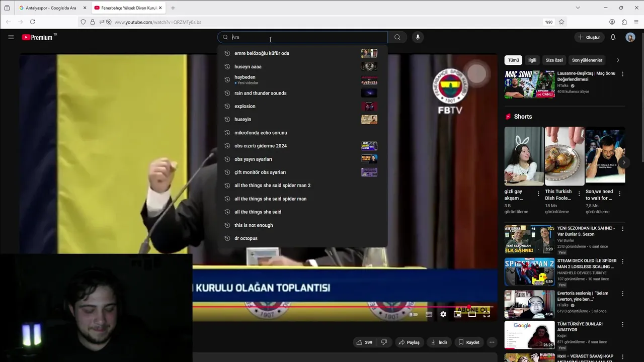Choose suggestion rain and thunder sounds
The image size is (644, 362).
(302, 93)
